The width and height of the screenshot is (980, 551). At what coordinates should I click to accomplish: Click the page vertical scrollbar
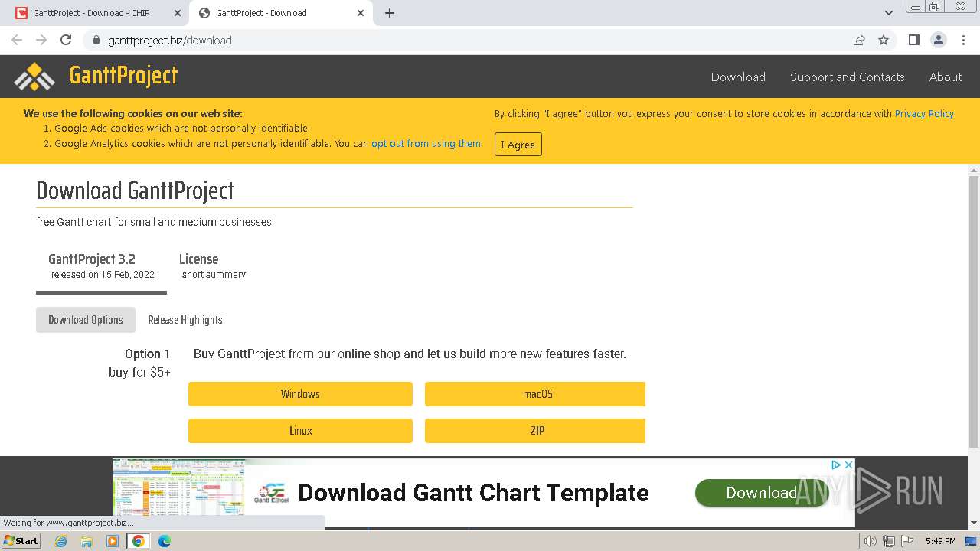tap(974, 310)
